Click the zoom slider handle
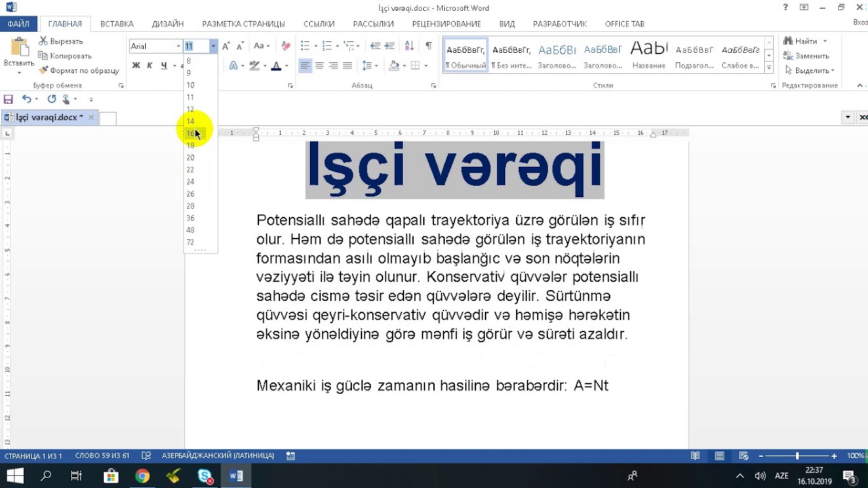The image size is (868, 488). tap(797, 456)
